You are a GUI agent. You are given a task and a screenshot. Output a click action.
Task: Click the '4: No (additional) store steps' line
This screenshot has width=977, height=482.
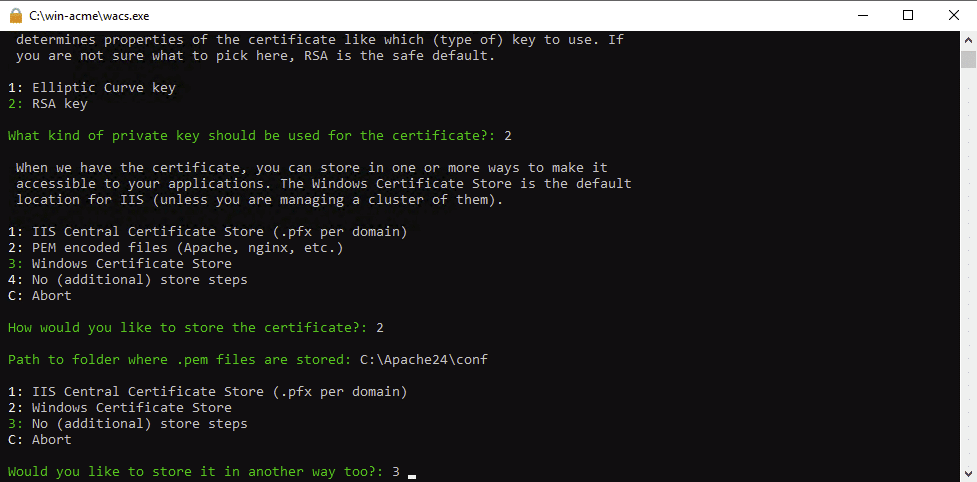128,280
